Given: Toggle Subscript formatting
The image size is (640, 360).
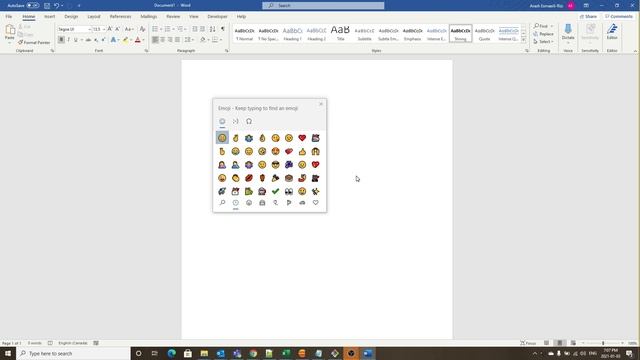Looking at the screenshot, I should point(96,40).
